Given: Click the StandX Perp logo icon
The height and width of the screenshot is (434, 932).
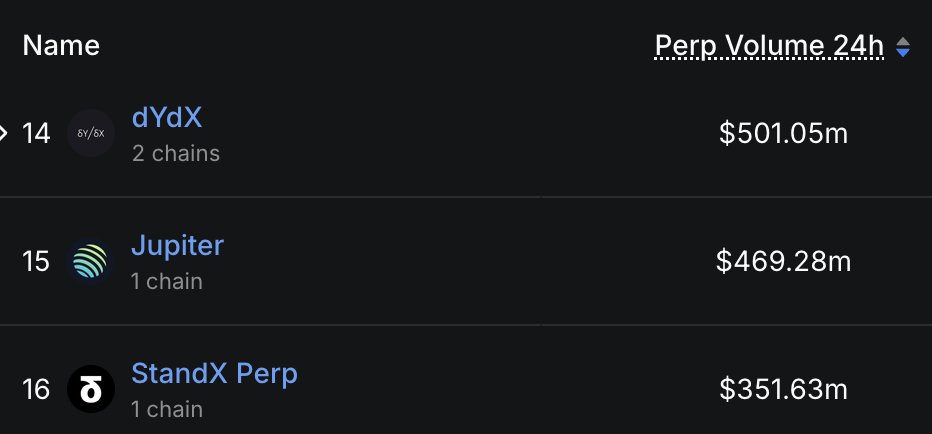Looking at the screenshot, I should pos(91,389).
